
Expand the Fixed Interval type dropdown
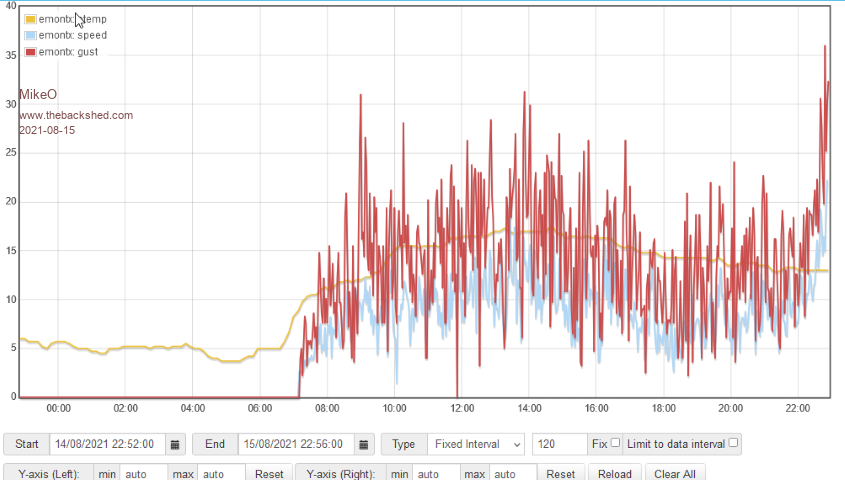pos(476,444)
